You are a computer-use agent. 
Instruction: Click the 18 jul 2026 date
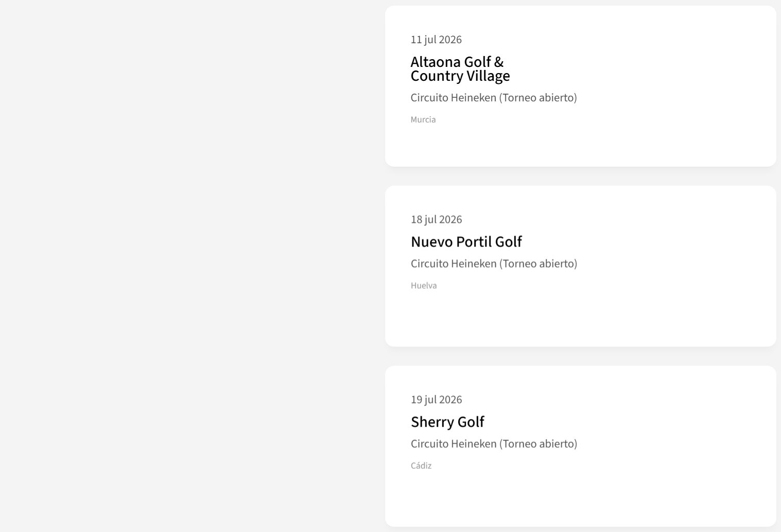pyautogui.click(x=436, y=220)
